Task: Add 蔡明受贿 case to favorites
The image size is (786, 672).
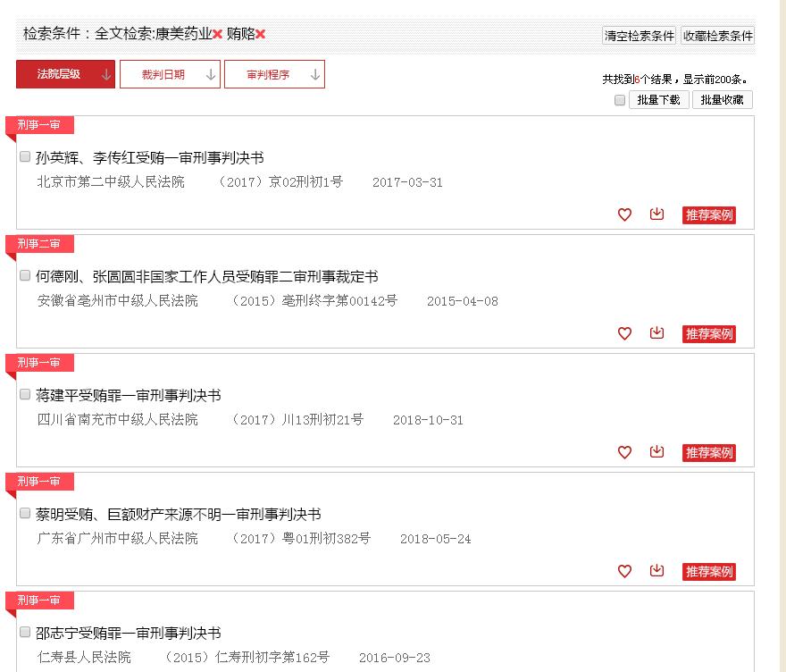Action: [624, 571]
